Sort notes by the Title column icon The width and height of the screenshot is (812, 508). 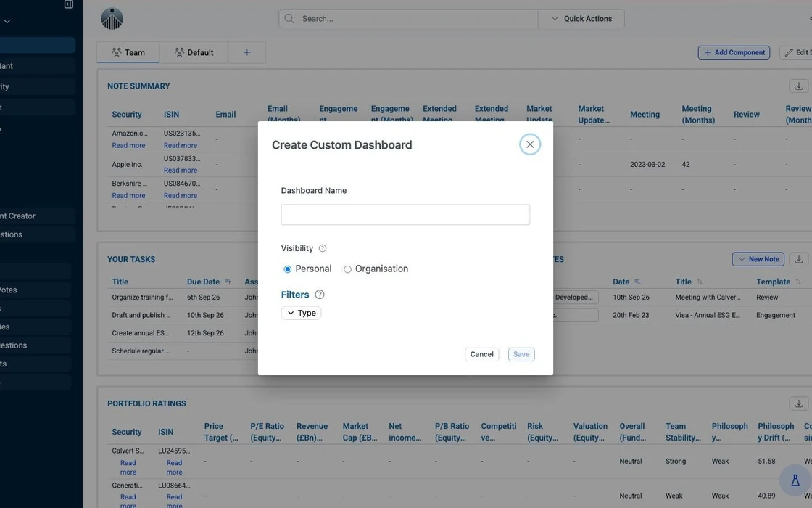click(x=700, y=282)
